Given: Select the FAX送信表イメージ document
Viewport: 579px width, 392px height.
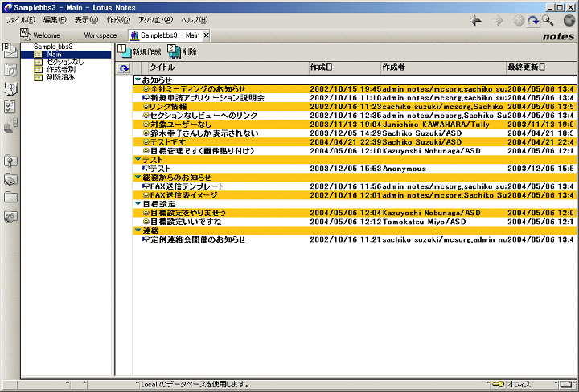Looking at the screenshot, I should point(355,195).
